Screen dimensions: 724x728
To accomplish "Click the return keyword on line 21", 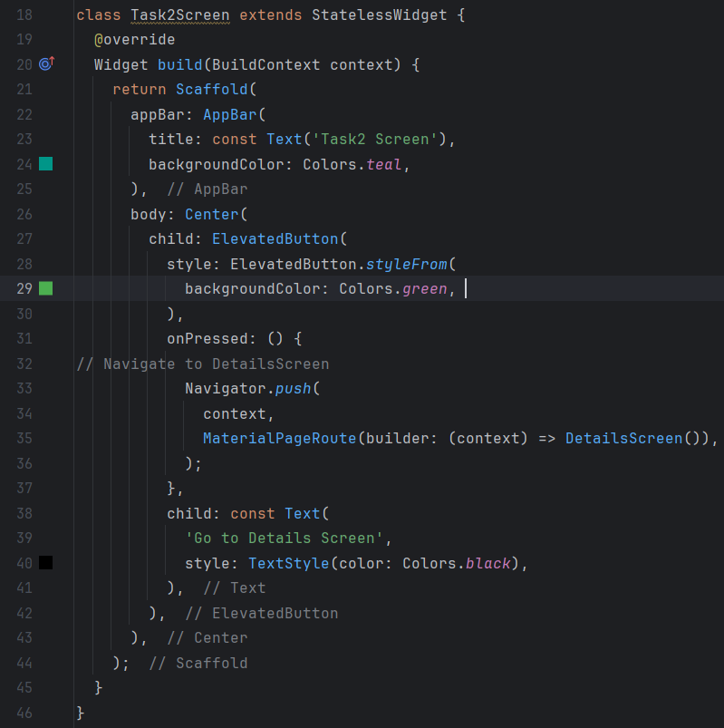I will pyautogui.click(x=140, y=89).
